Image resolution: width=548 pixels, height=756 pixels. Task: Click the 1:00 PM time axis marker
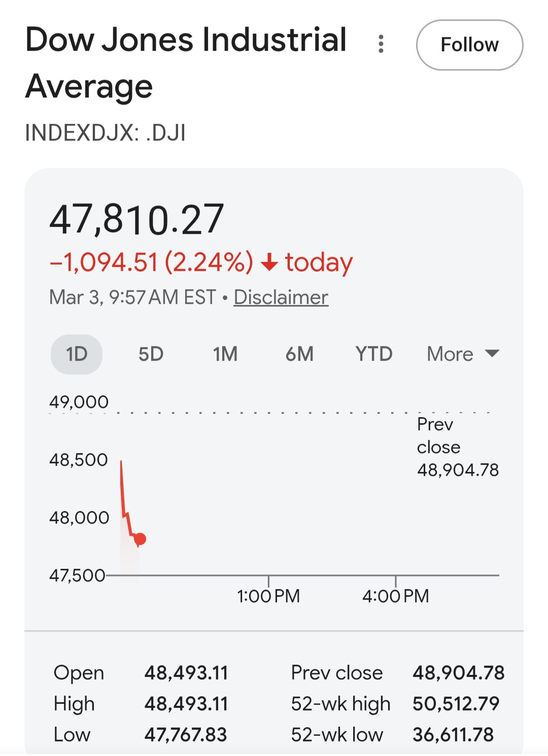tap(268, 596)
